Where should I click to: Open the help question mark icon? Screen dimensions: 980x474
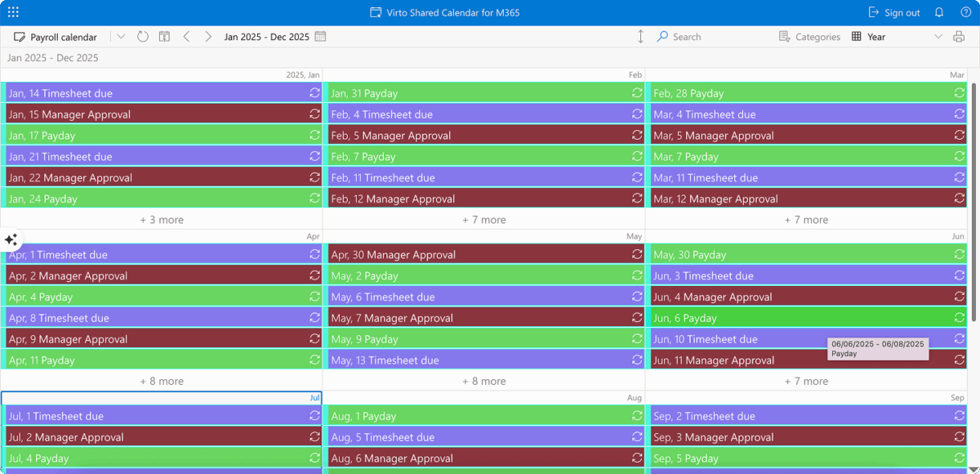tap(965, 12)
